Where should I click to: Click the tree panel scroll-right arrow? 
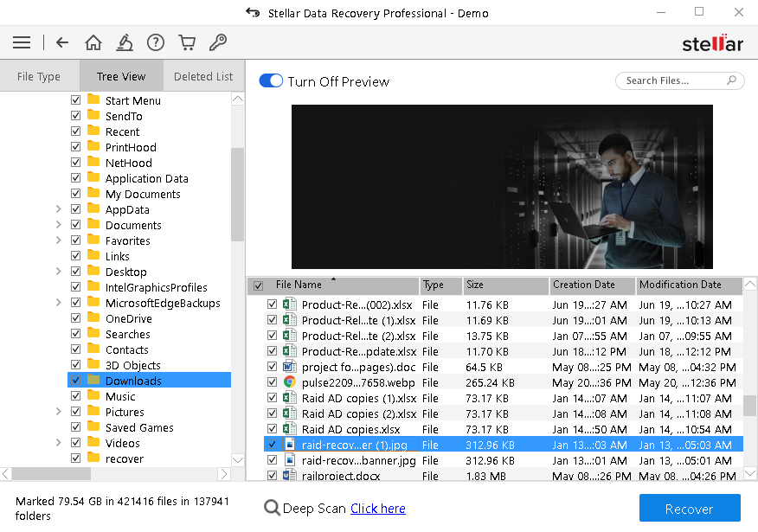pyautogui.click(x=224, y=474)
